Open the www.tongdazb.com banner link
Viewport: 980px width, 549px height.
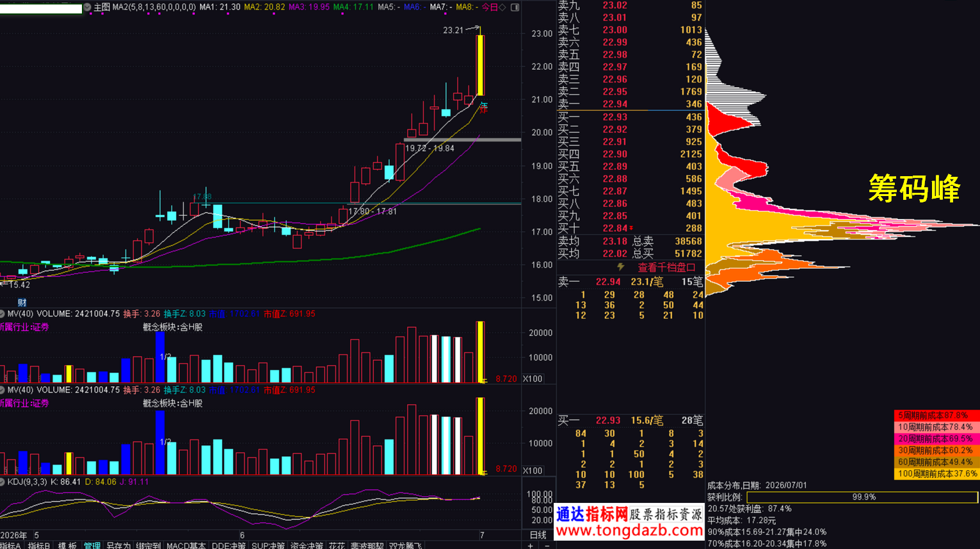coord(629,531)
